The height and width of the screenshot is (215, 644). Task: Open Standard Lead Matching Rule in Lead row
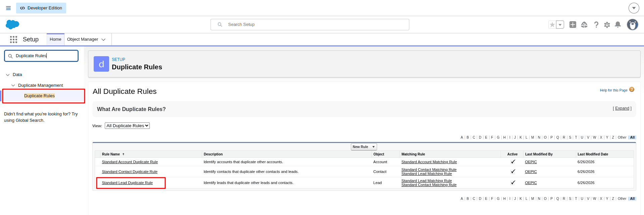426,181
